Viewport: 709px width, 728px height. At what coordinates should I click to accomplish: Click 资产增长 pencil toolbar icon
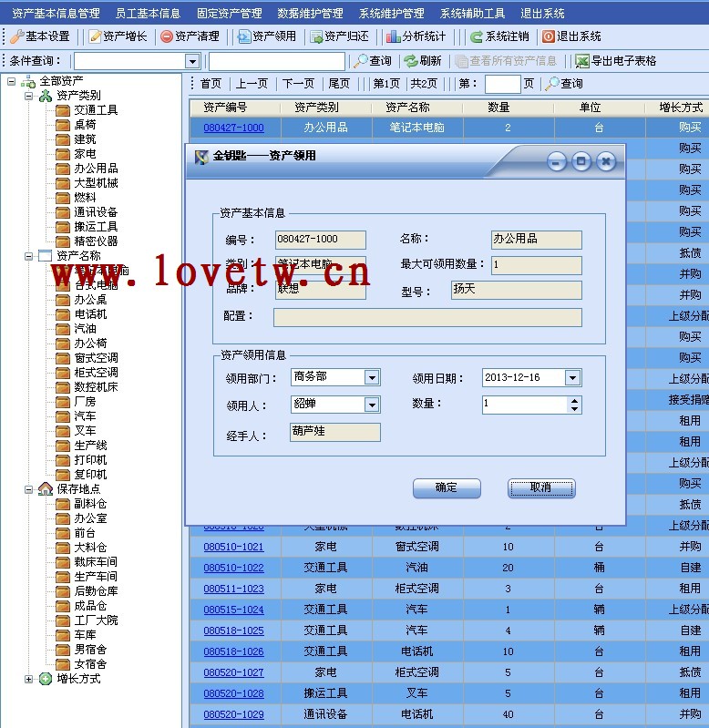95,36
